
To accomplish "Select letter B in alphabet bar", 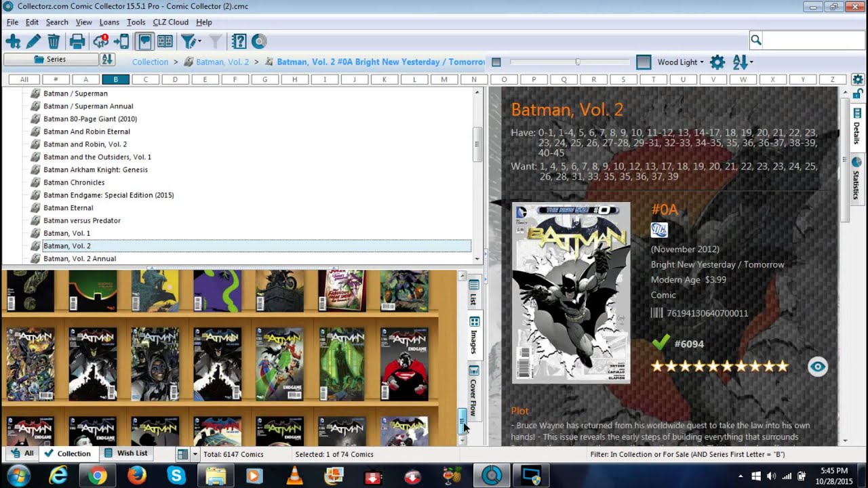I will 115,79.
